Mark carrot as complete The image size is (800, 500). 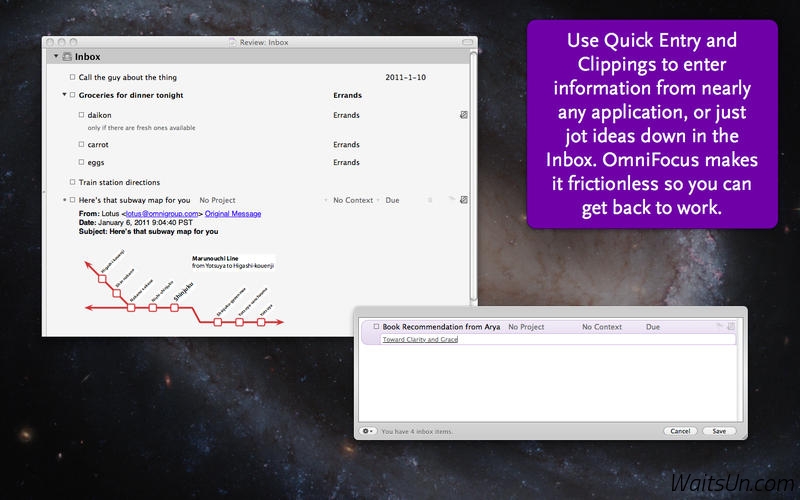(81, 144)
